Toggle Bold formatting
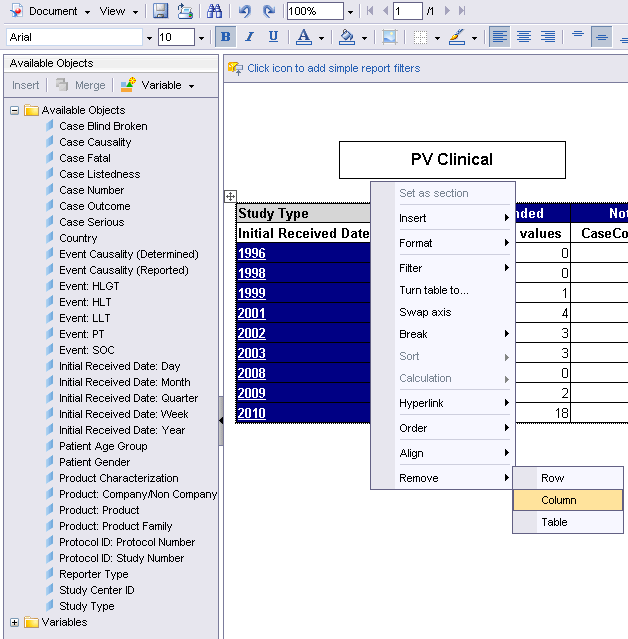628x639 pixels. [225, 37]
